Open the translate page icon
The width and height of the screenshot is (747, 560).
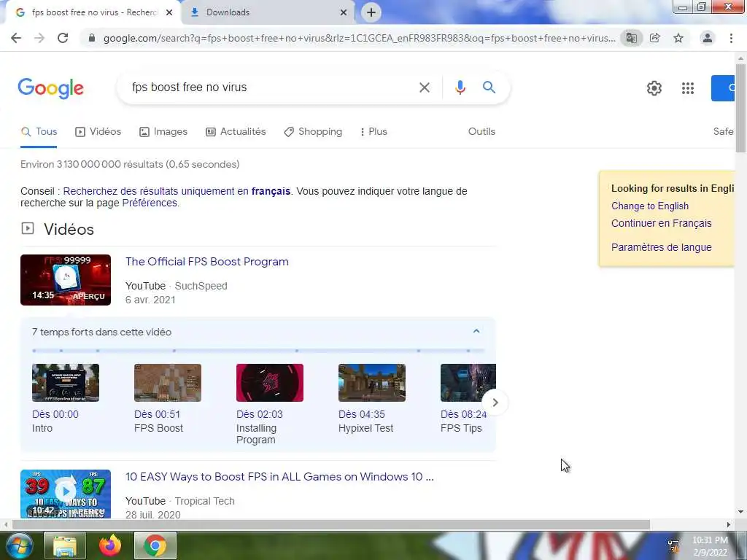pos(631,38)
